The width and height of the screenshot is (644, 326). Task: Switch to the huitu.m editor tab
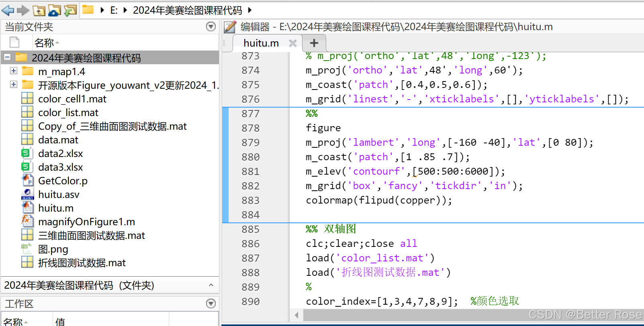(261, 43)
